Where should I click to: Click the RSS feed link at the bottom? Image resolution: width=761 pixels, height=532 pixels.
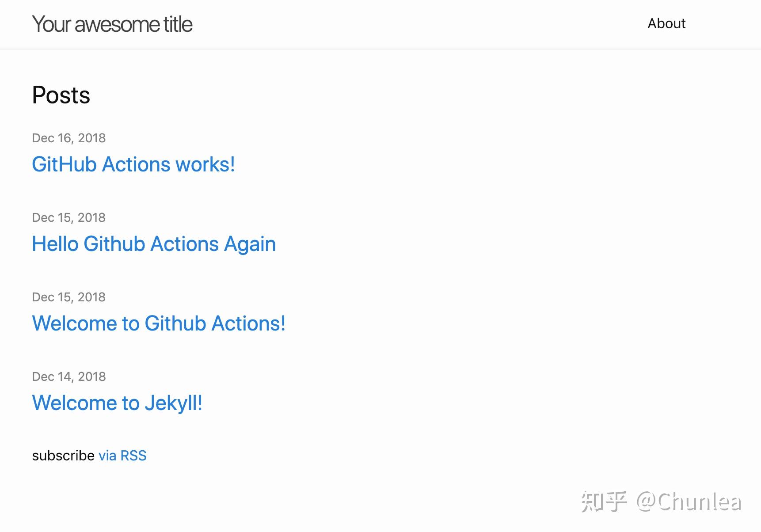point(122,455)
